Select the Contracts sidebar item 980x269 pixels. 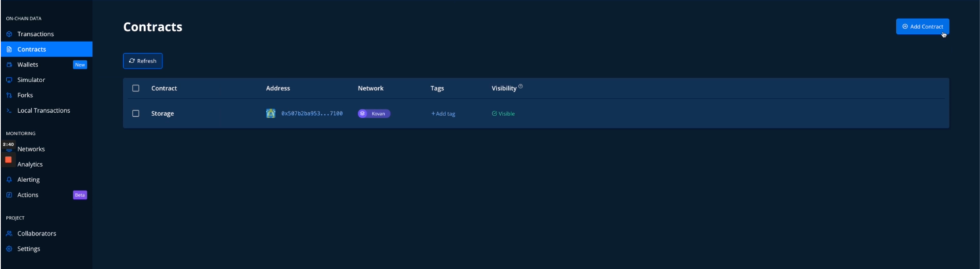pos(46,49)
